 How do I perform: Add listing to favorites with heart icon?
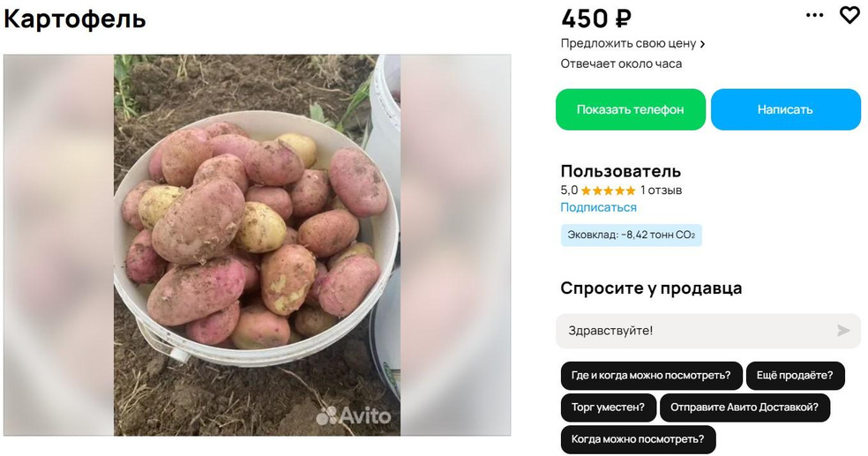pyautogui.click(x=849, y=15)
